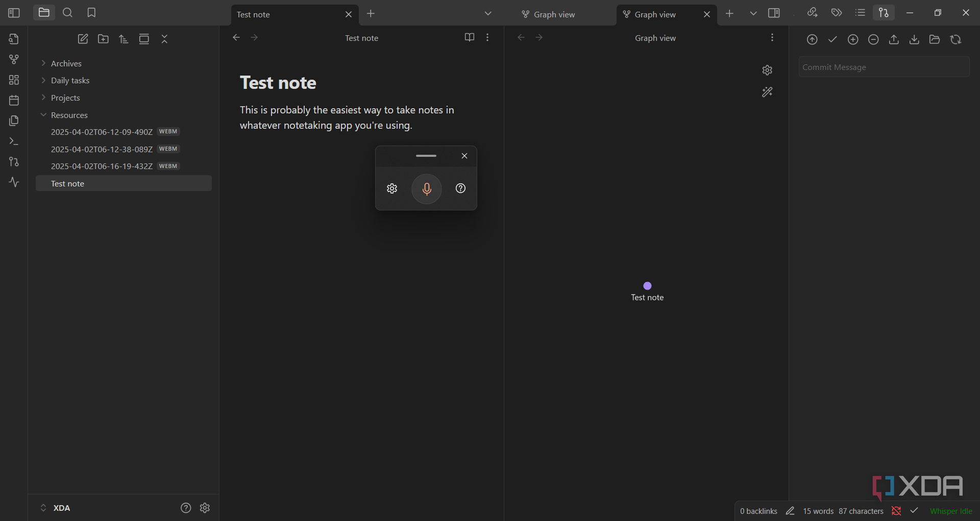
Task: Open the bookmarks pane icon
Action: 91,13
